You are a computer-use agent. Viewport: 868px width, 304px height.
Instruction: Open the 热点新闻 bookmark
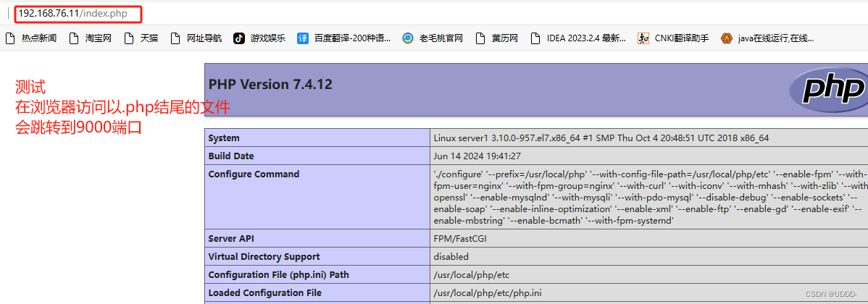[x=31, y=38]
